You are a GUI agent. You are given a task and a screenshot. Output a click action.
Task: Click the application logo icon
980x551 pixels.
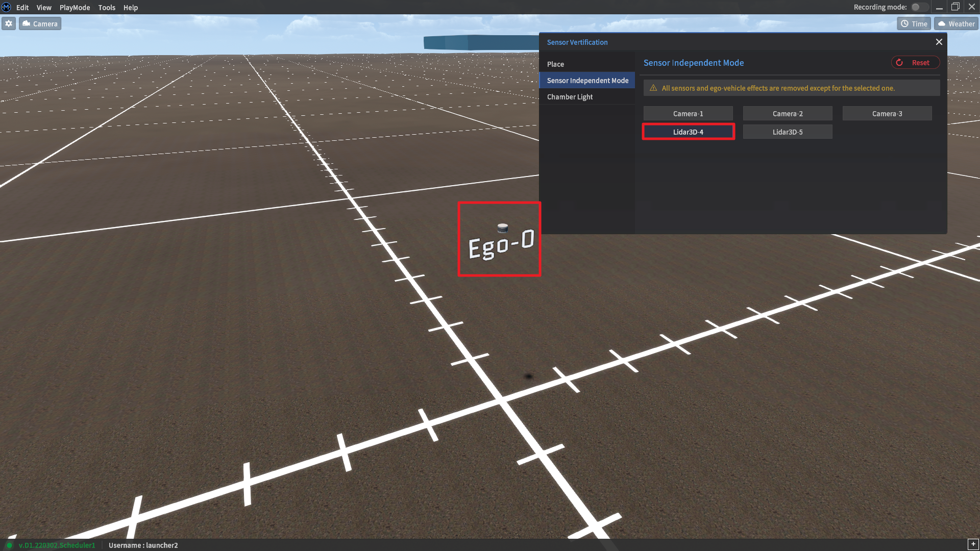[6, 7]
